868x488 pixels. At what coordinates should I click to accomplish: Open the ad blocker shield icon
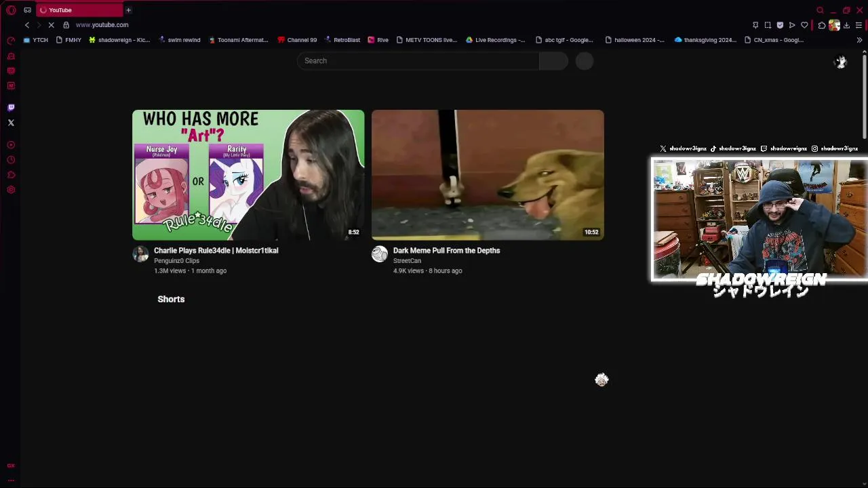(x=780, y=25)
